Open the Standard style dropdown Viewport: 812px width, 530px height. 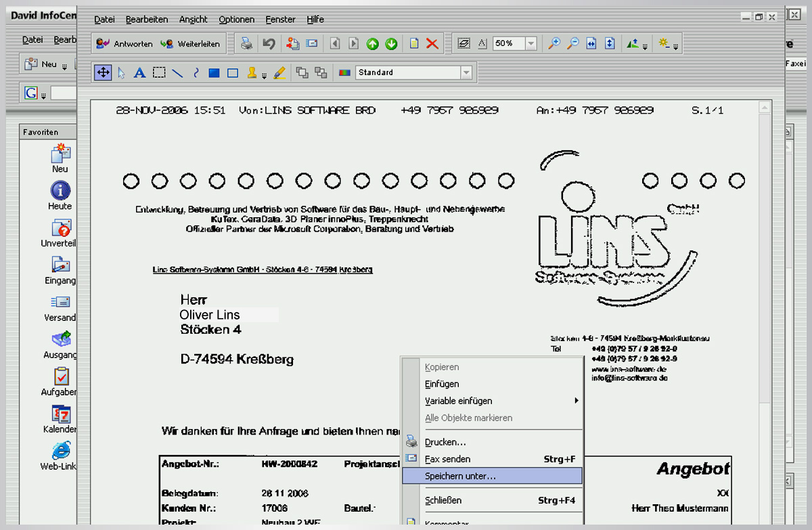tap(466, 72)
